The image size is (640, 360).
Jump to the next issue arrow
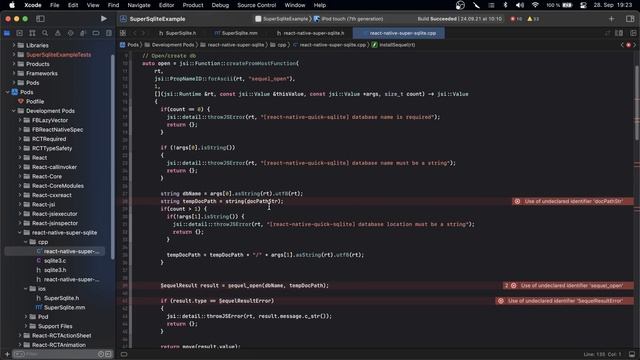coord(635,45)
